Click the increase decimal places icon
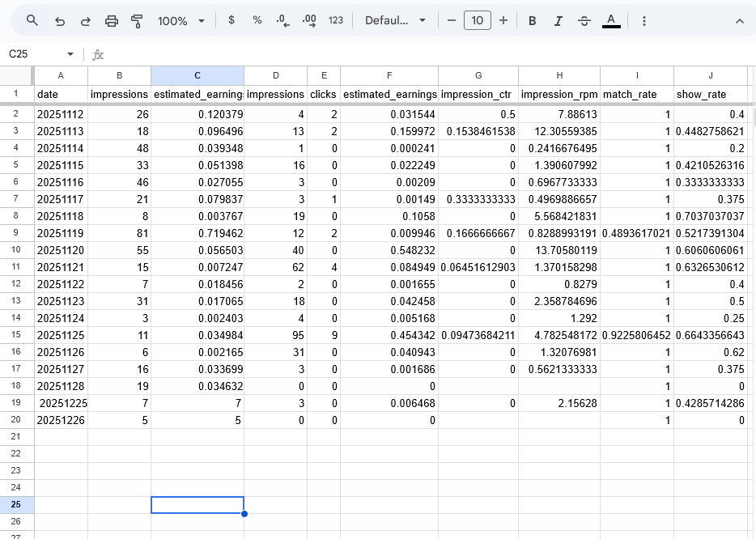Viewport: 756px width, 539px height. coord(308,22)
